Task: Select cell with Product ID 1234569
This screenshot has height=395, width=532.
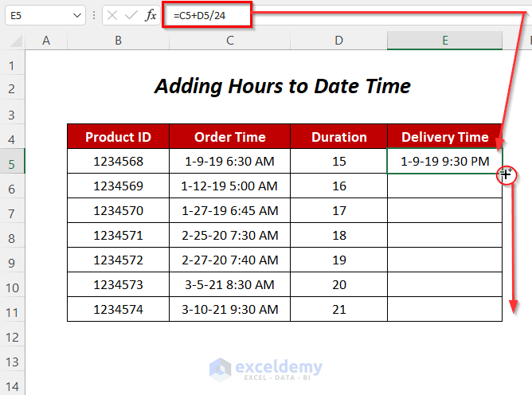Action: 118,186
